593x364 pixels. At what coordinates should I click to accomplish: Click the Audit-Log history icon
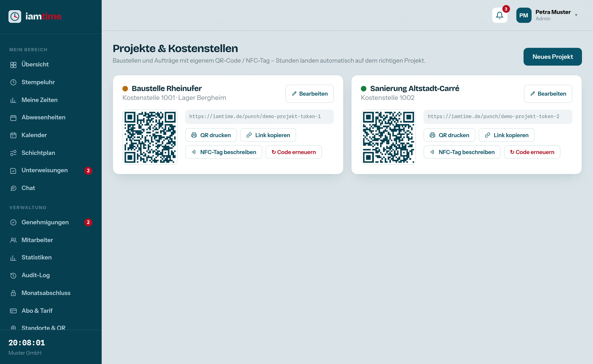13,275
